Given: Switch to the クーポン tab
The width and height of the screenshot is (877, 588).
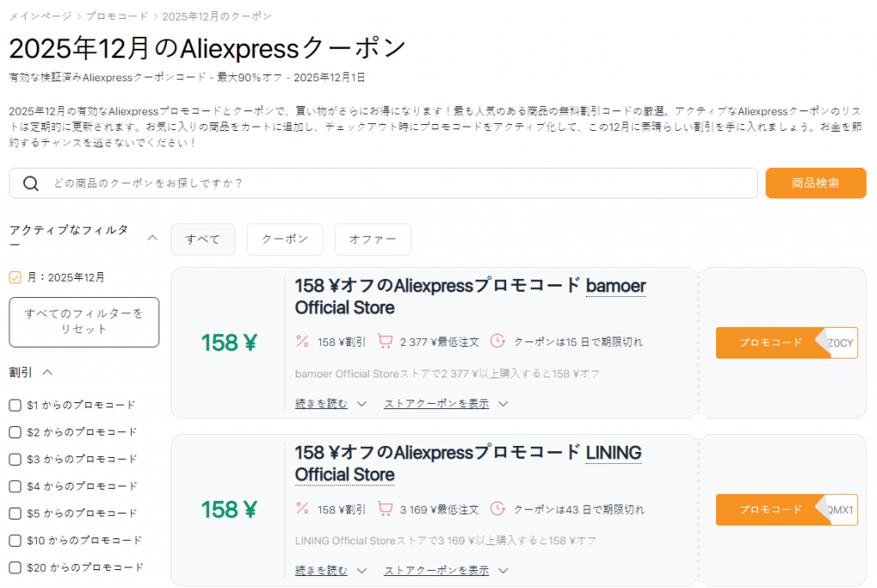Looking at the screenshot, I should click(284, 240).
